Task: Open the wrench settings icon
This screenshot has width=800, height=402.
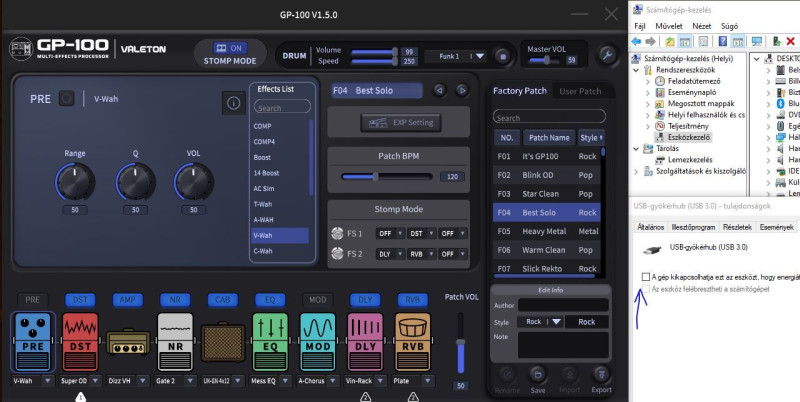Action: 607,55
